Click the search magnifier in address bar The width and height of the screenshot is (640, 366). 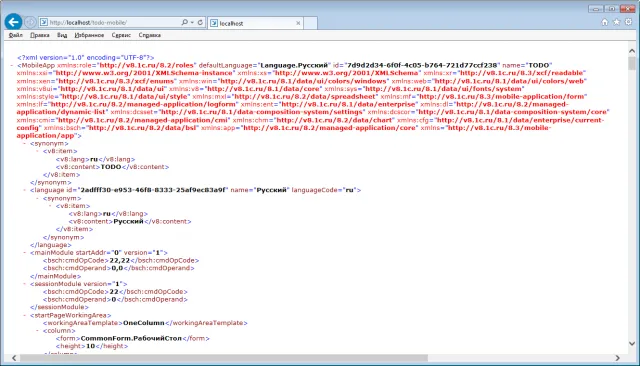[x=184, y=22]
